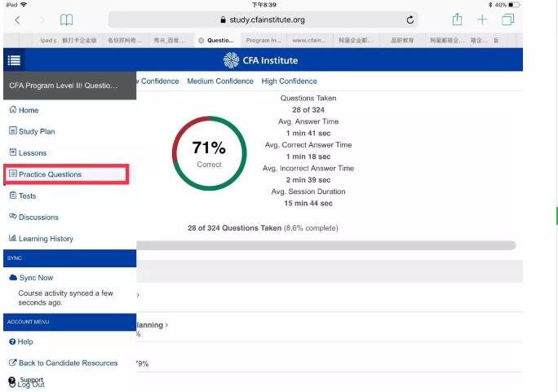Screen dimensions: 558x392
Task: Click the CFA Program Level III Questio... header
Action: (70, 86)
